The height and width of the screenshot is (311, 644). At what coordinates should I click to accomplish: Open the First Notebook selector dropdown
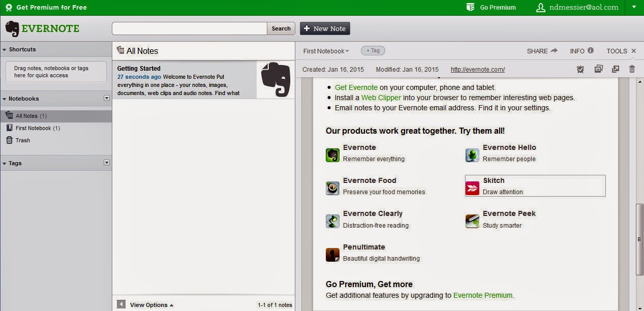(326, 51)
